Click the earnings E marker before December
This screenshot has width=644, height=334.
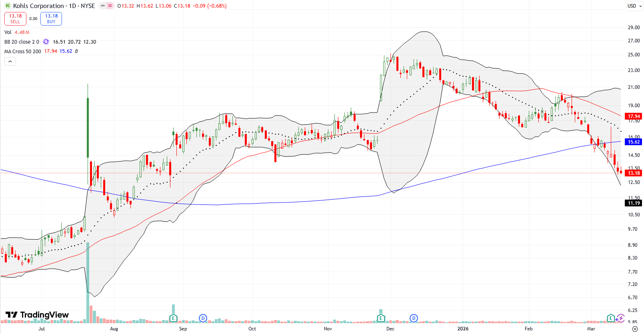click(381, 318)
